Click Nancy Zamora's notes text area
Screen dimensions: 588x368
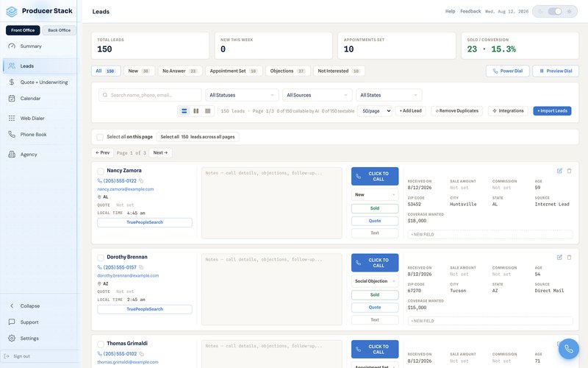point(271,203)
